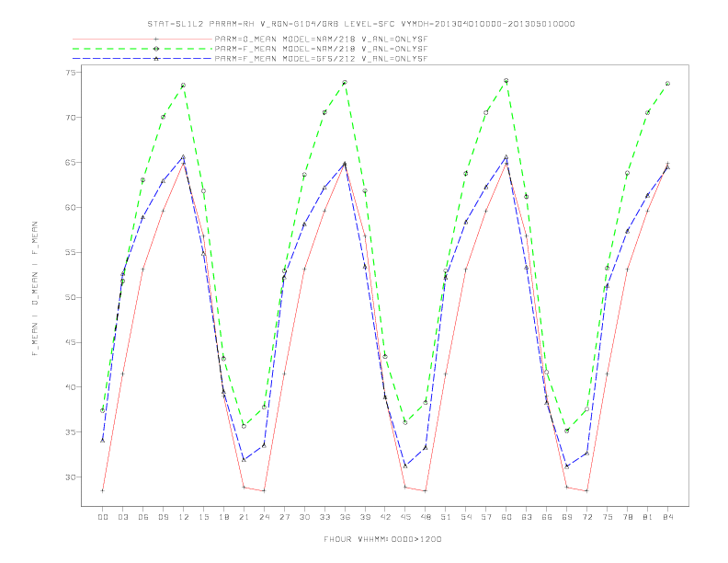Image resolution: width=728 pixels, height=563 pixels.
Task: Click the chart title starting with STAT=SL1L2
Action: tap(361, 24)
